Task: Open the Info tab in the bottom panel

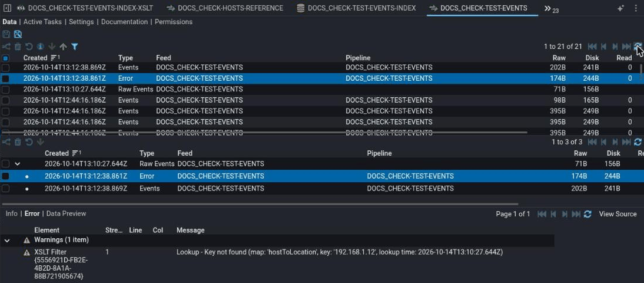Action: 12,213
